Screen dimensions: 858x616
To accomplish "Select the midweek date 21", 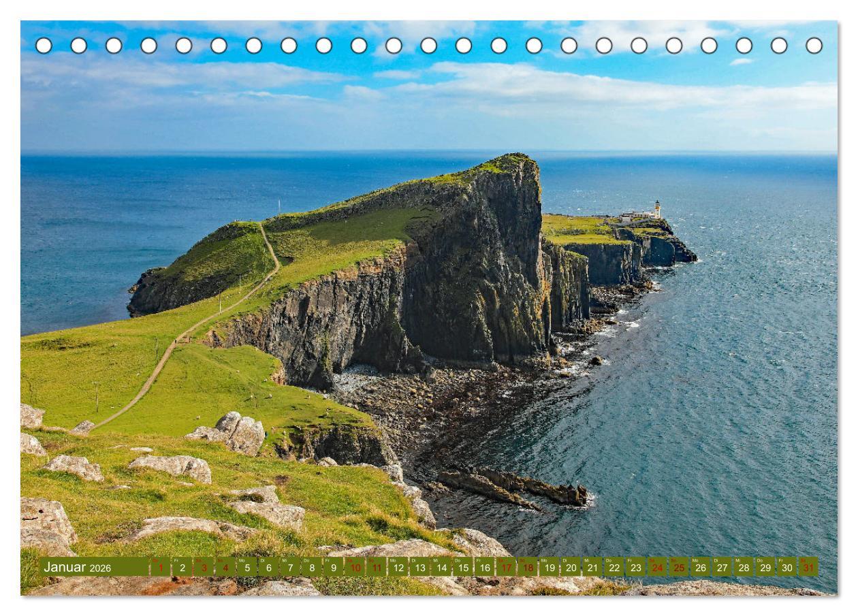I will (592, 568).
